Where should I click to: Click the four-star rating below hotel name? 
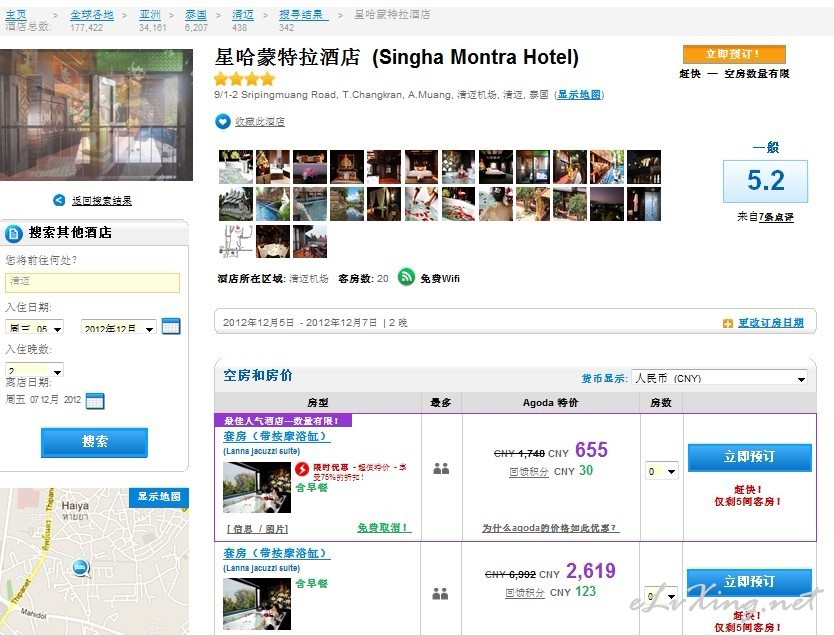245,80
